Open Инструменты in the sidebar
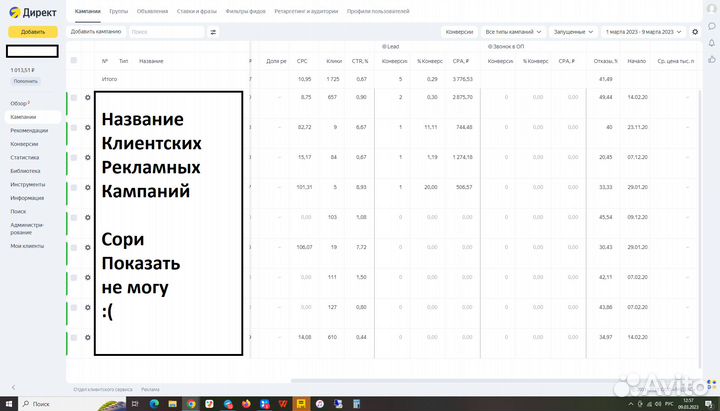Viewport: 720px width, 411px height. coord(28,185)
